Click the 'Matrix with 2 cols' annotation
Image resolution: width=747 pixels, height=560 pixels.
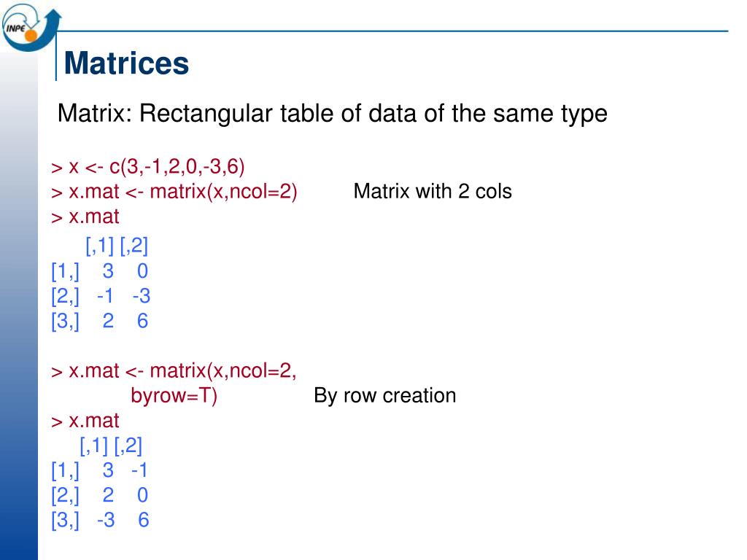(433, 192)
